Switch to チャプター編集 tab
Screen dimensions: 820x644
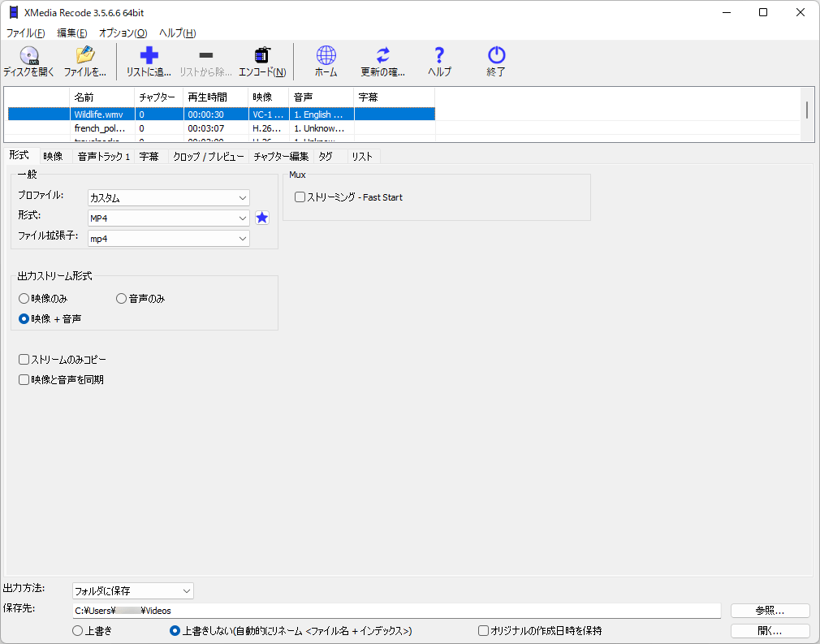pyautogui.click(x=281, y=157)
